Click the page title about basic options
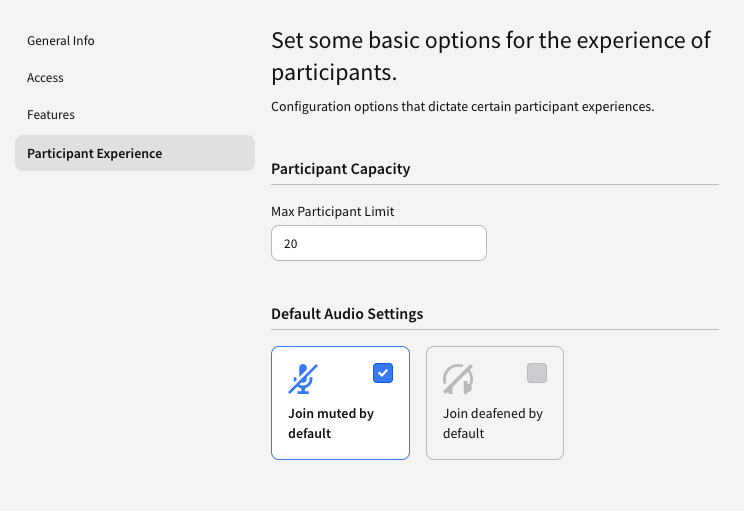 pos(491,56)
